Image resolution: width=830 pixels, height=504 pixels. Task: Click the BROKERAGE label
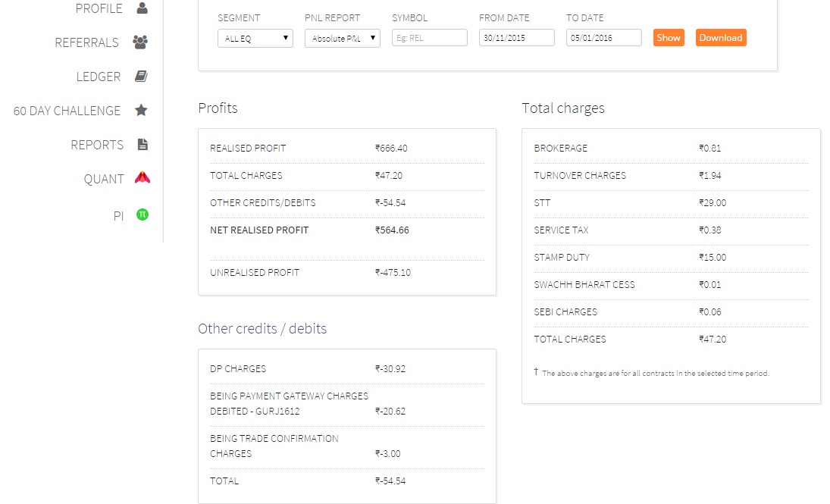561,149
